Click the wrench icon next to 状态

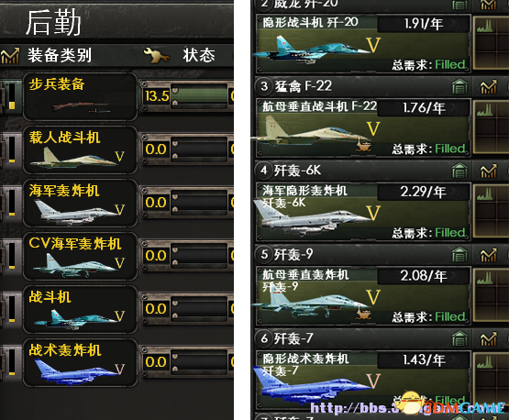157,55
